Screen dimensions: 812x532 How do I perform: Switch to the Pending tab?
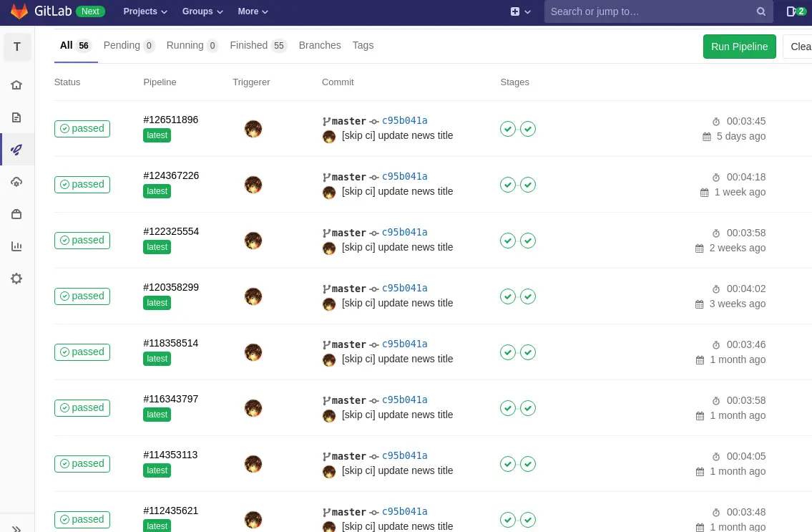click(129, 46)
